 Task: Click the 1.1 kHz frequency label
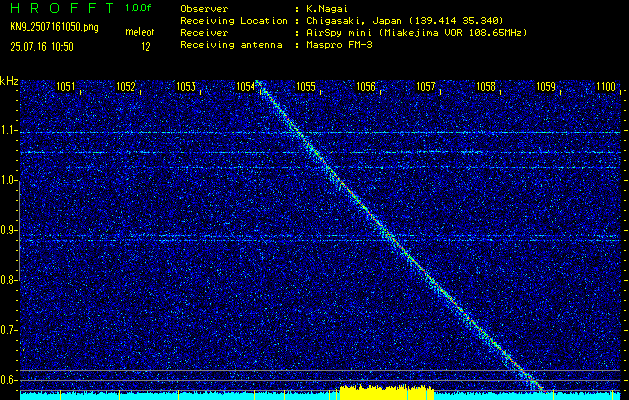8,131
